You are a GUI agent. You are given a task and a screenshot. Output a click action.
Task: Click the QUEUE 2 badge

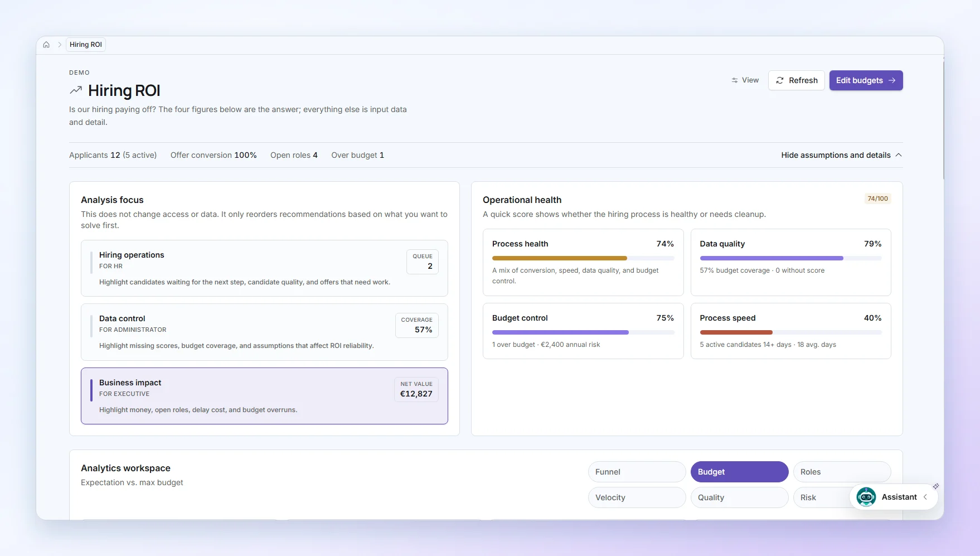click(x=423, y=262)
